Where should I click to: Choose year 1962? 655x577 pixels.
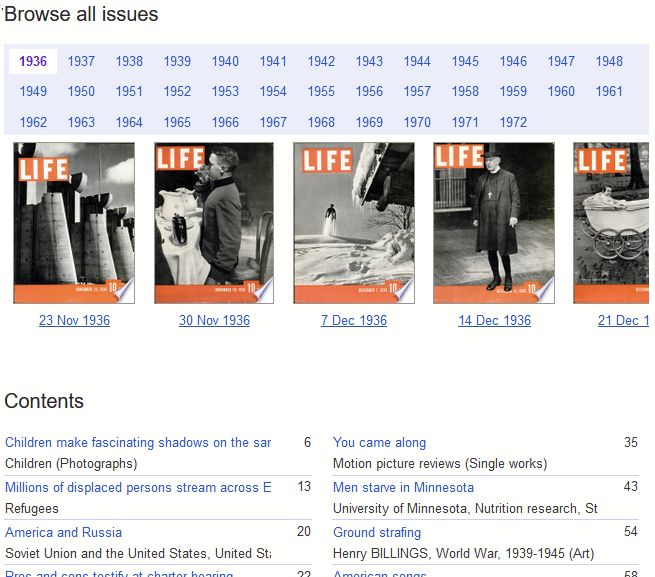[33, 122]
